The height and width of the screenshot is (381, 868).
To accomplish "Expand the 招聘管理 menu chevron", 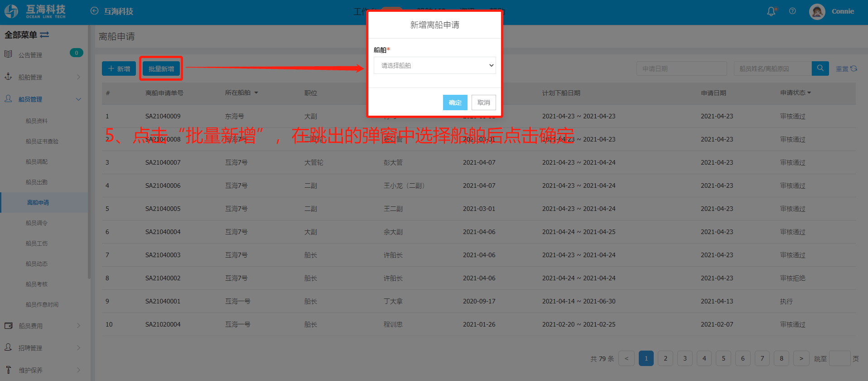I will point(78,348).
